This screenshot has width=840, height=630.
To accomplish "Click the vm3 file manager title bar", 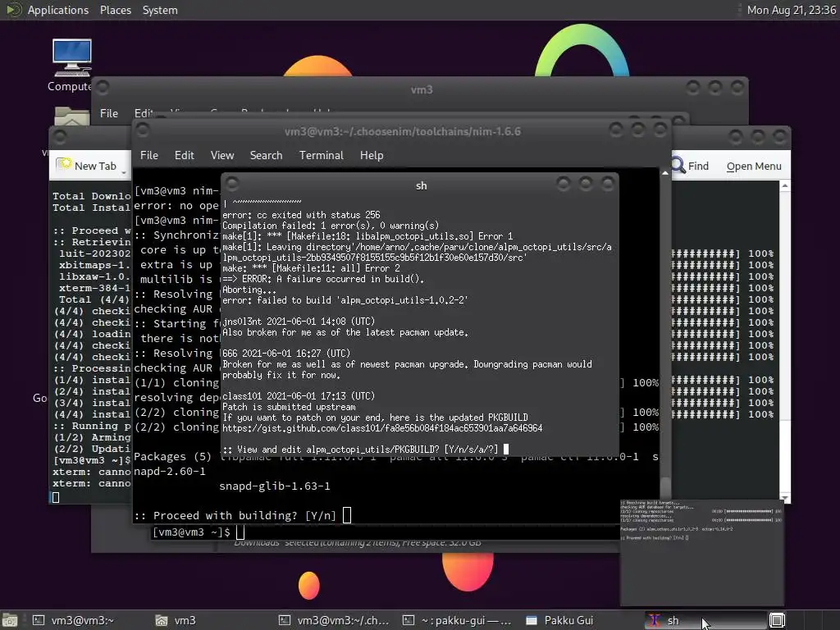I will [421, 89].
